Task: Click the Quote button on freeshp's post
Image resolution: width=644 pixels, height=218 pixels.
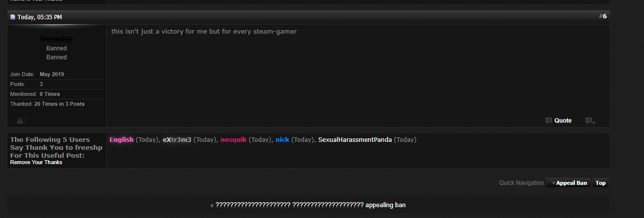Action: click(x=559, y=121)
